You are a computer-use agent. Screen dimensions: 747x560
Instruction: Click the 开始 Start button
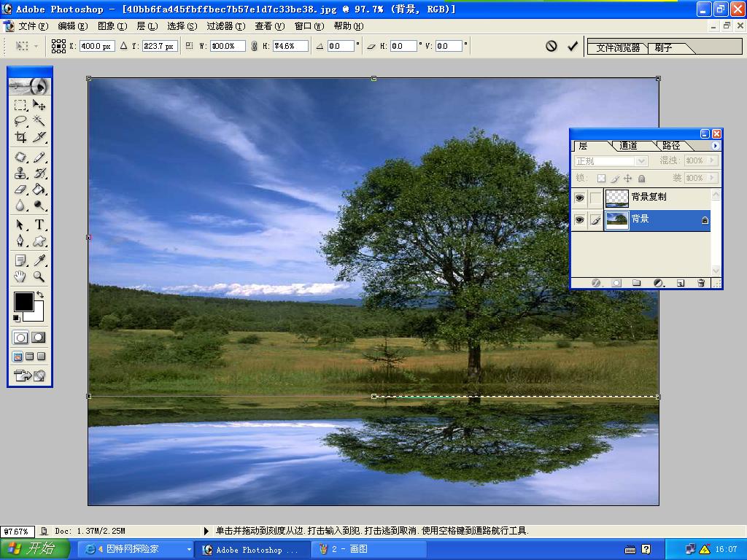(x=35, y=549)
